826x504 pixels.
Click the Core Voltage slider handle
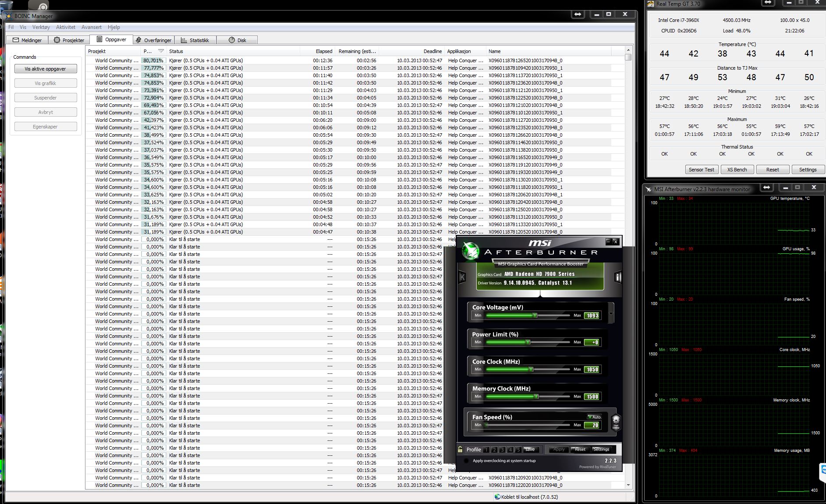coord(535,316)
